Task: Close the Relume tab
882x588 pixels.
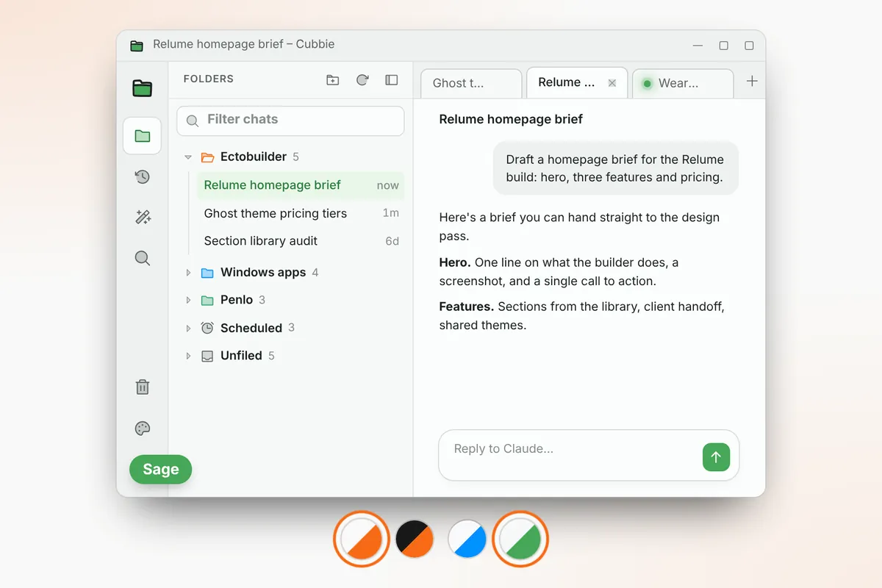Action: coord(612,83)
